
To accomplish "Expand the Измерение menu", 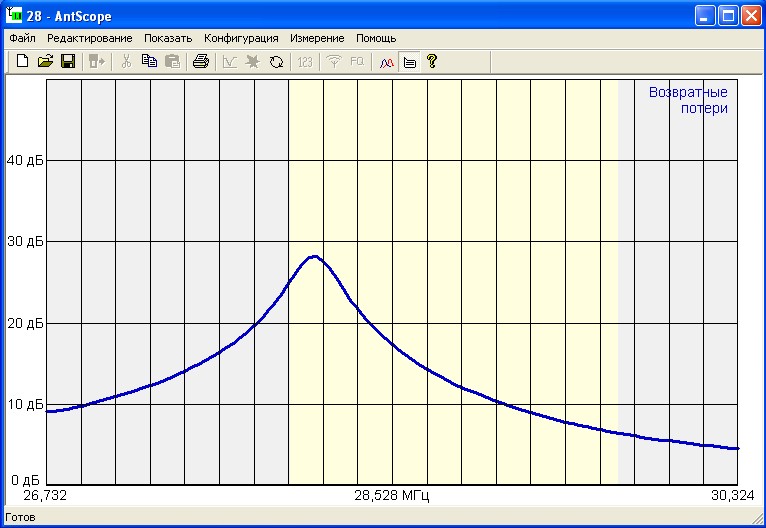I will pyautogui.click(x=317, y=38).
